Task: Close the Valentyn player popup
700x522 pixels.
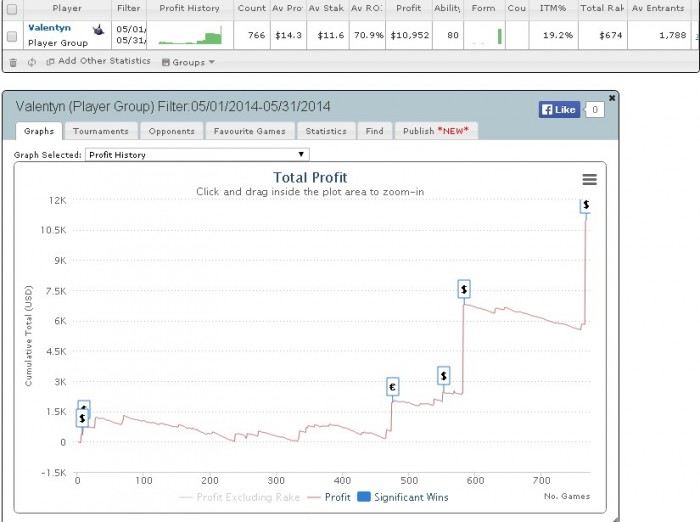Action: point(612,97)
